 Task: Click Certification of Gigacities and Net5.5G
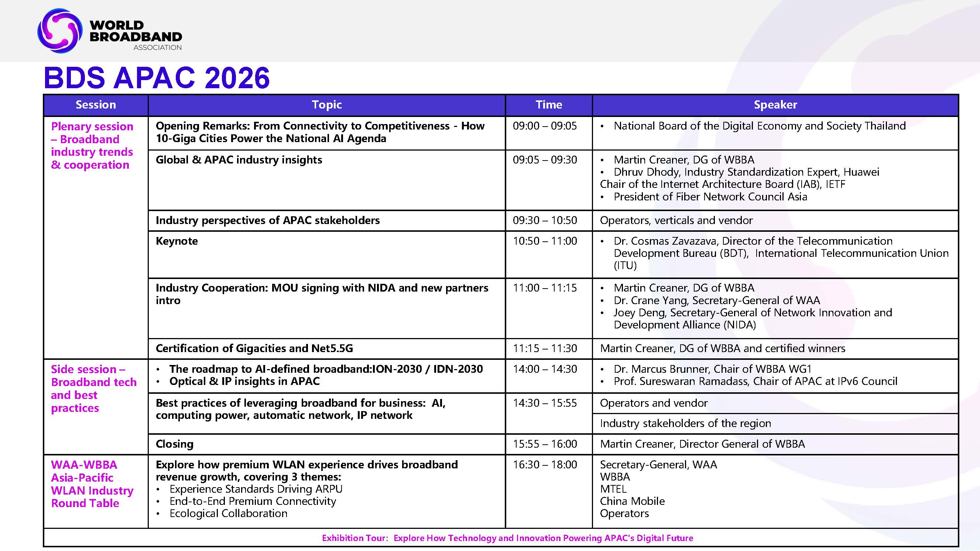pyautogui.click(x=327, y=349)
